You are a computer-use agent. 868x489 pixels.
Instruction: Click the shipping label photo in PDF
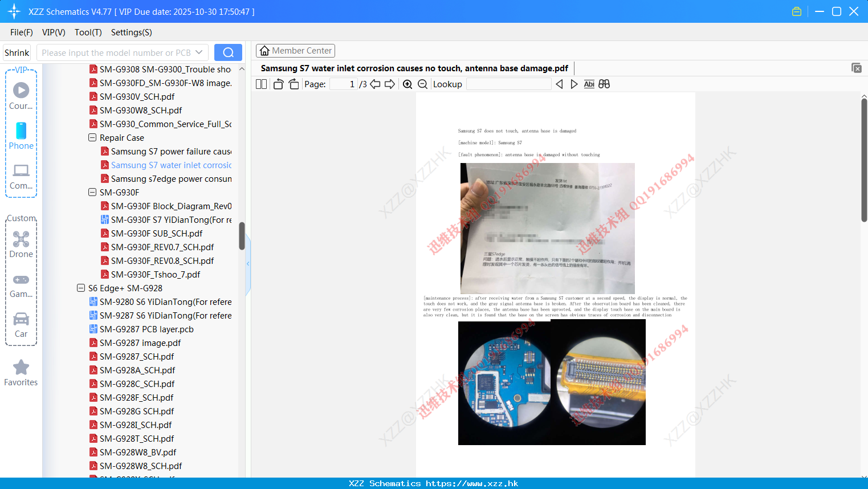click(x=548, y=229)
